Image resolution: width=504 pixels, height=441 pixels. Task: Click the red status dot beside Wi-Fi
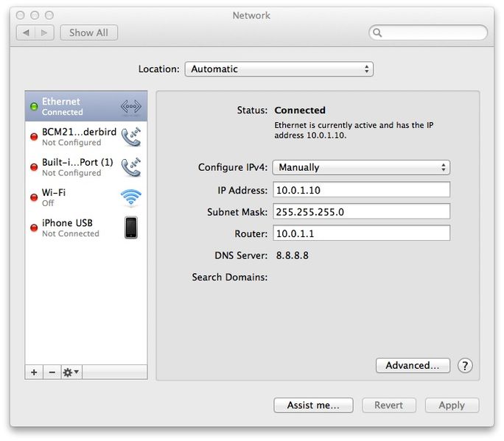point(34,197)
